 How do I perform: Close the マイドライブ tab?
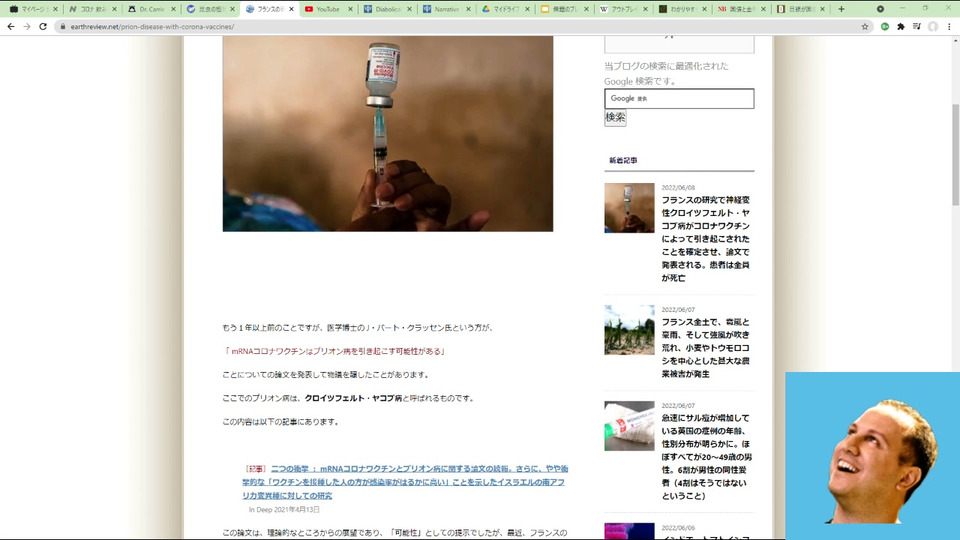(527, 9)
